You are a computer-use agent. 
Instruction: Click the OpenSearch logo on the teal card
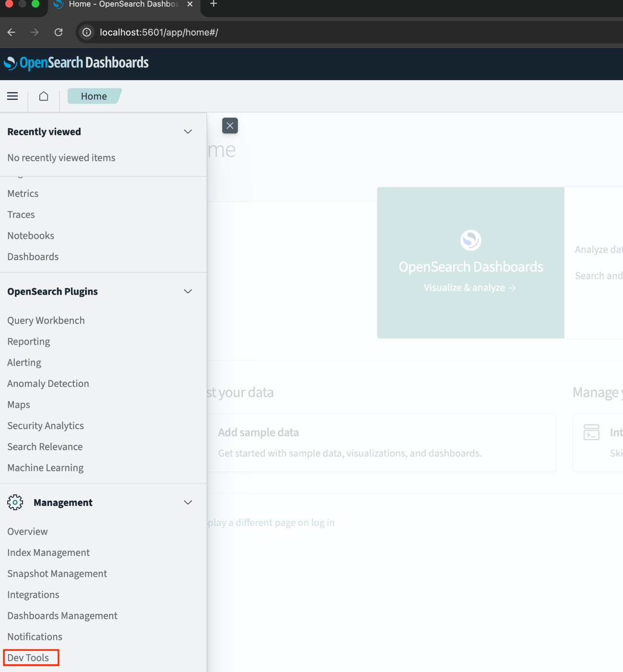pos(471,240)
